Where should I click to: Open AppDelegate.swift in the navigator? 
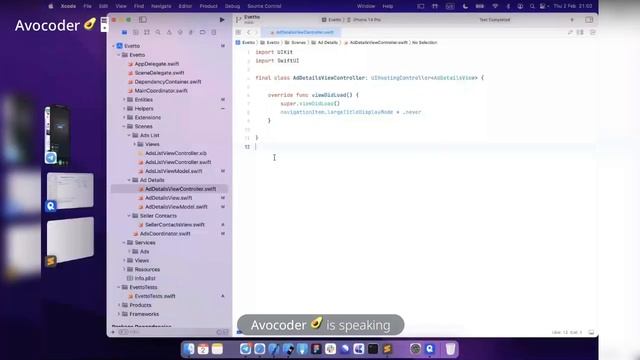pyautogui.click(x=157, y=64)
